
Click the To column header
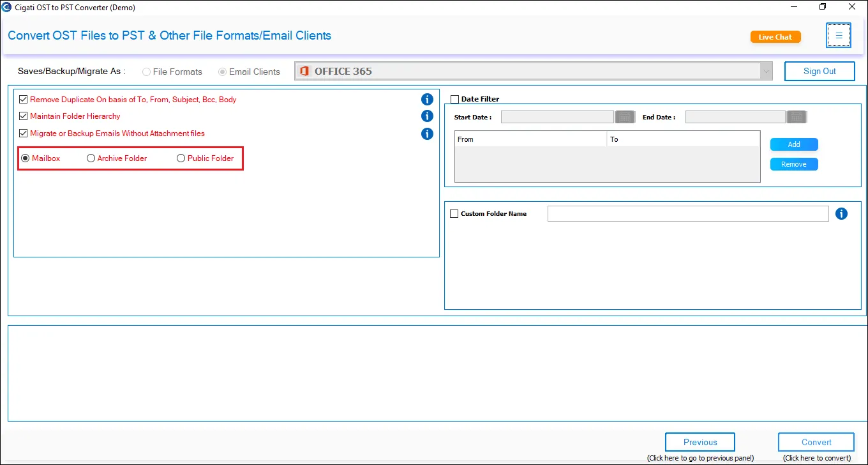[x=684, y=139]
